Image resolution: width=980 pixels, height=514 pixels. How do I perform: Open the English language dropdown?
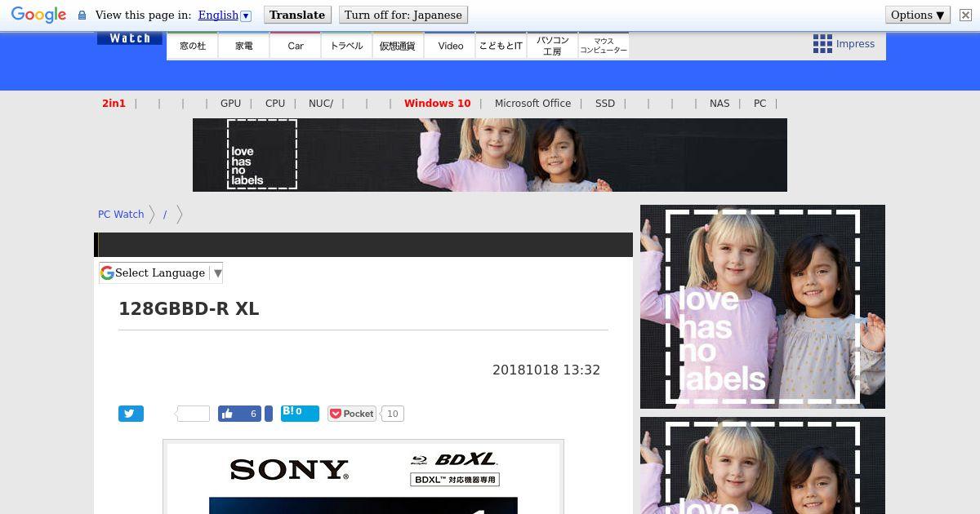(225, 15)
